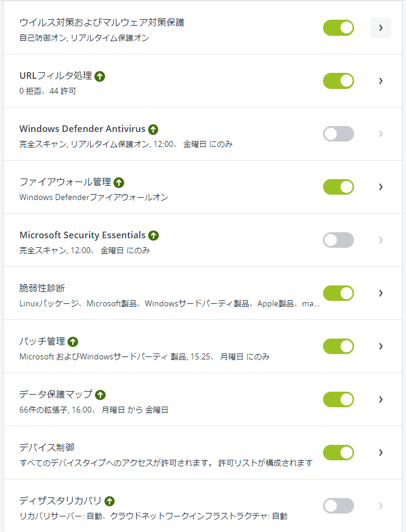The image size is (406, 532).
Task: Click upgrade icon beside Microsoft Security Essentials
Action: (153, 235)
